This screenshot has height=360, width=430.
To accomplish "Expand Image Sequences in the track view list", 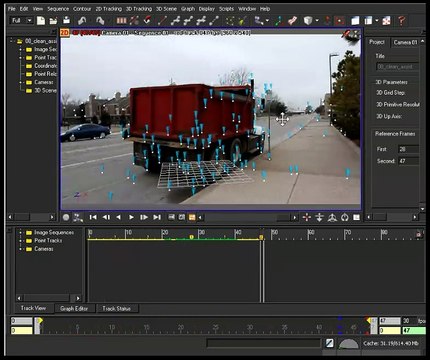I will (20, 232).
